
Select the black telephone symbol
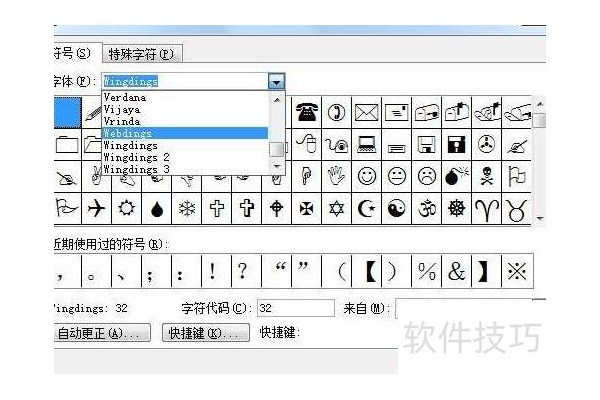pos(307,113)
